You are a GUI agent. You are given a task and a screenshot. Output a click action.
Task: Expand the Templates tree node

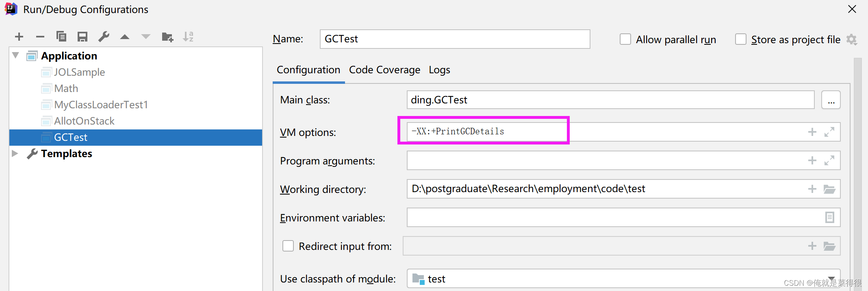(x=15, y=153)
